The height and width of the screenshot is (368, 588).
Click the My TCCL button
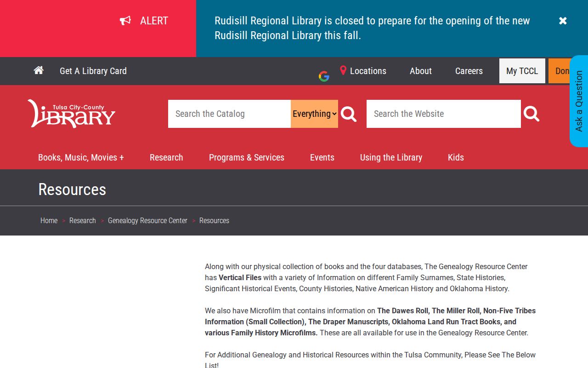click(522, 71)
